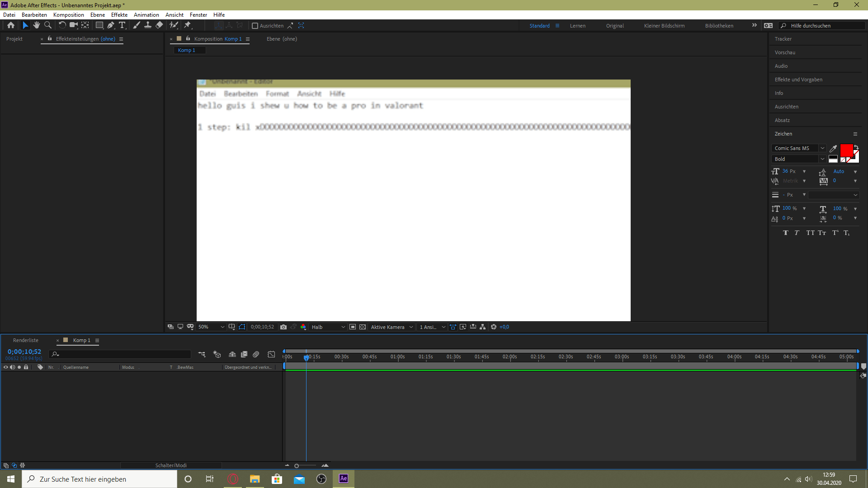
Task: Open the Comic Sans MS font dropdown
Action: click(798, 148)
